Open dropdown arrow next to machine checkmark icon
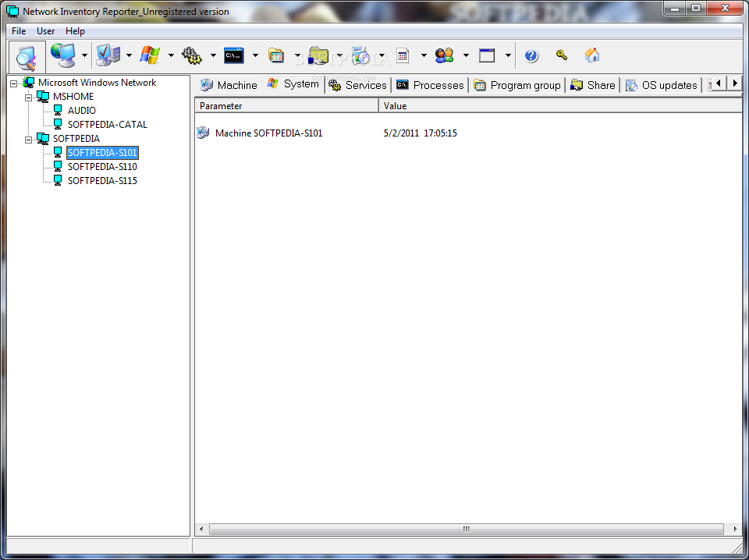The image size is (749, 560). [129, 55]
